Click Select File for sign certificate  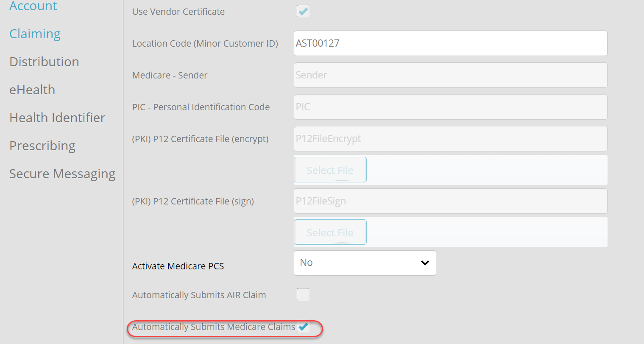click(x=330, y=232)
